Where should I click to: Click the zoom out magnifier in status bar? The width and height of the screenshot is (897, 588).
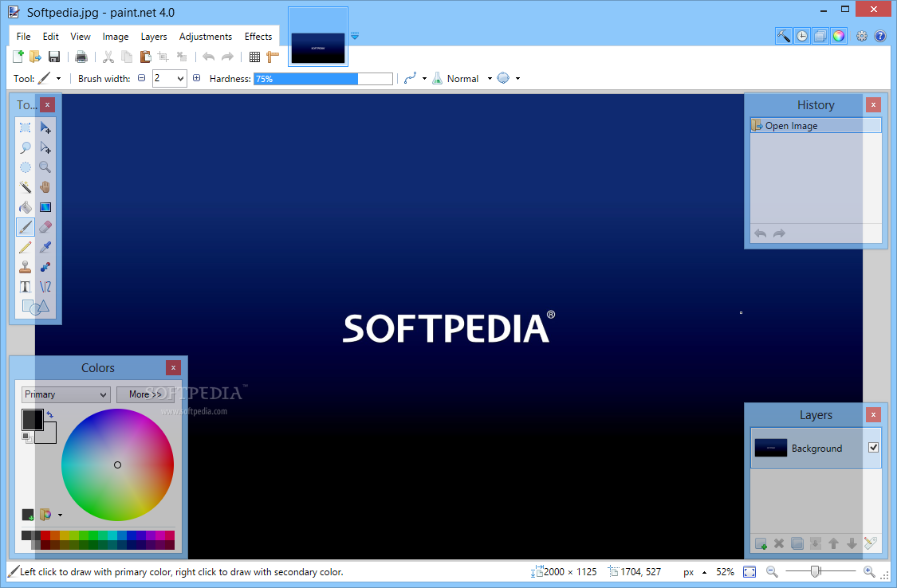tap(772, 571)
